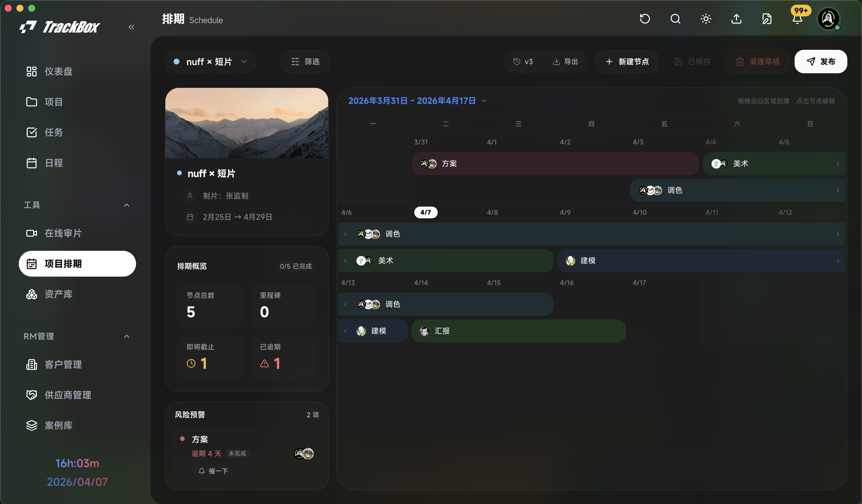Click left chevron on 4/13 调色 bar

[345, 305]
